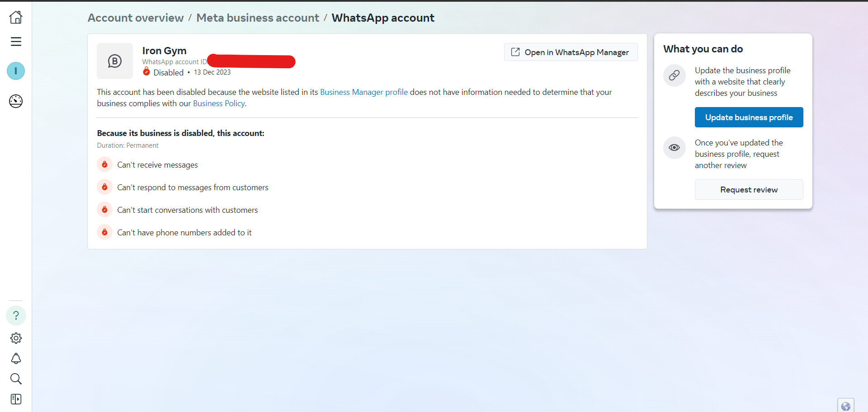Open the Search magnifier icon

click(16, 379)
